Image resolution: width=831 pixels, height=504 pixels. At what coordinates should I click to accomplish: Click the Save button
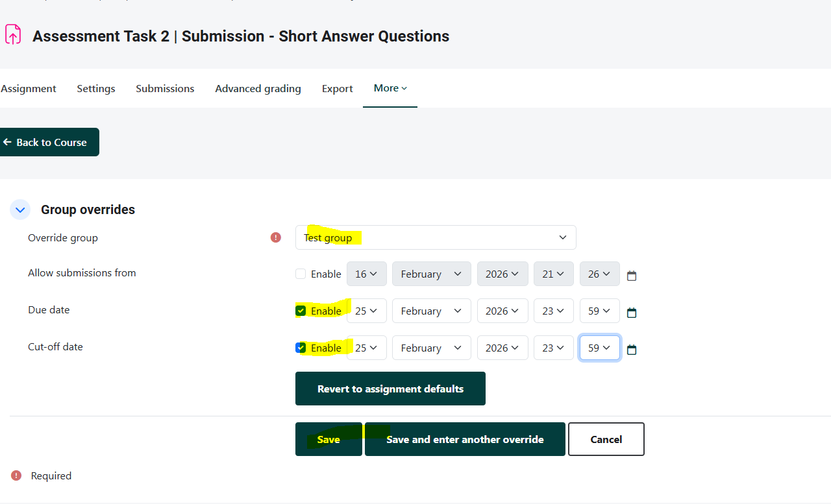(x=329, y=439)
